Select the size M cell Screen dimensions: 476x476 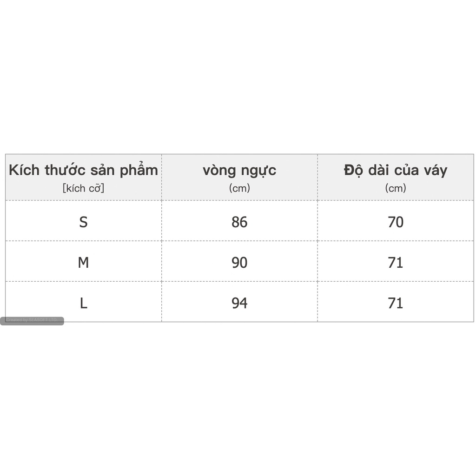click(x=83, y=263)
